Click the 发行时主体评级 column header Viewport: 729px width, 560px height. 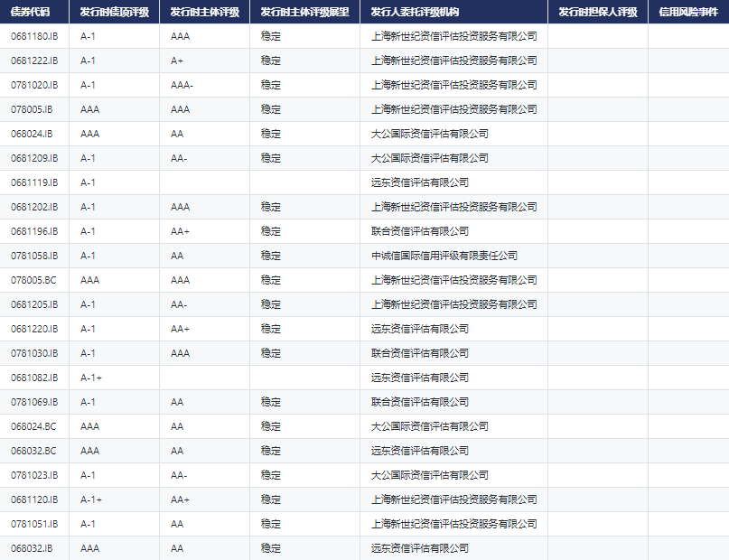(x=204, y=12)
